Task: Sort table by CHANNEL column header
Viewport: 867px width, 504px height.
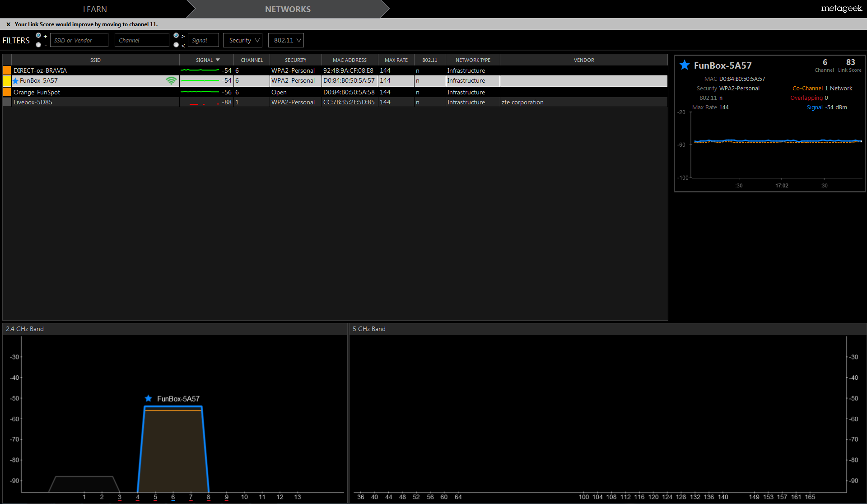Action: (x=252, y=60)
